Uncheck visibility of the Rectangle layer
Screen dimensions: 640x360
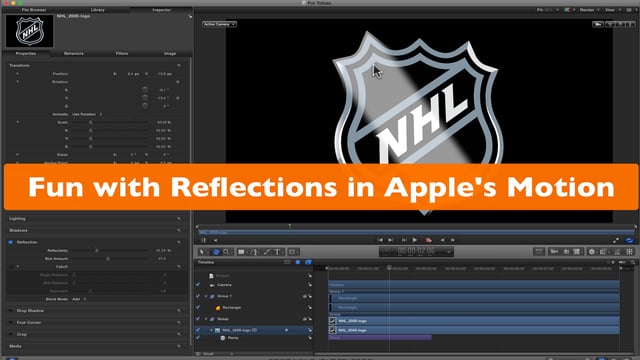point(198,307)
